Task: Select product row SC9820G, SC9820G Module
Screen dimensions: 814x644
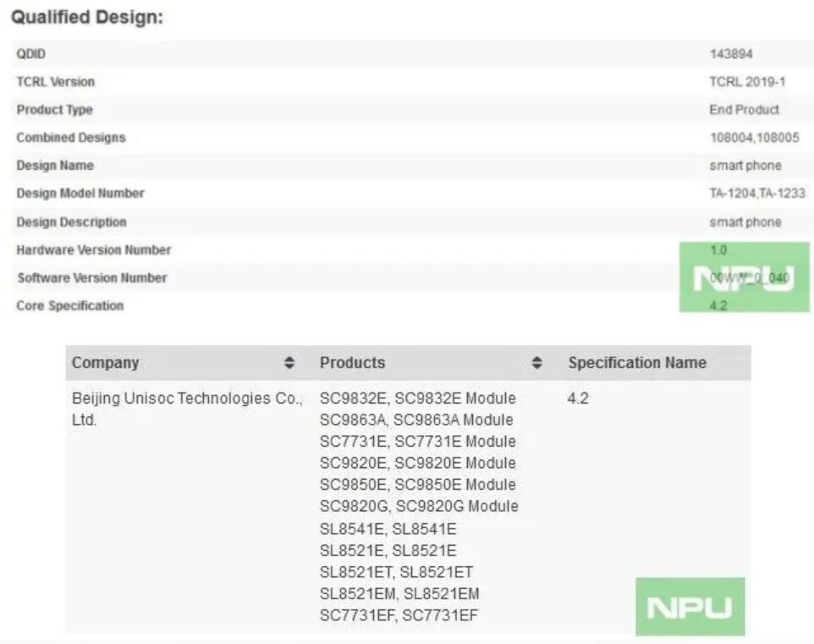Action: pyautogui.click(x=419, y=506)
